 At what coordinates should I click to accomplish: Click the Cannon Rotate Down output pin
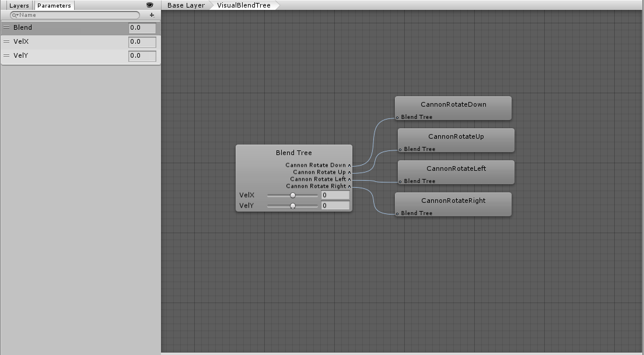[x=349, y=165]
